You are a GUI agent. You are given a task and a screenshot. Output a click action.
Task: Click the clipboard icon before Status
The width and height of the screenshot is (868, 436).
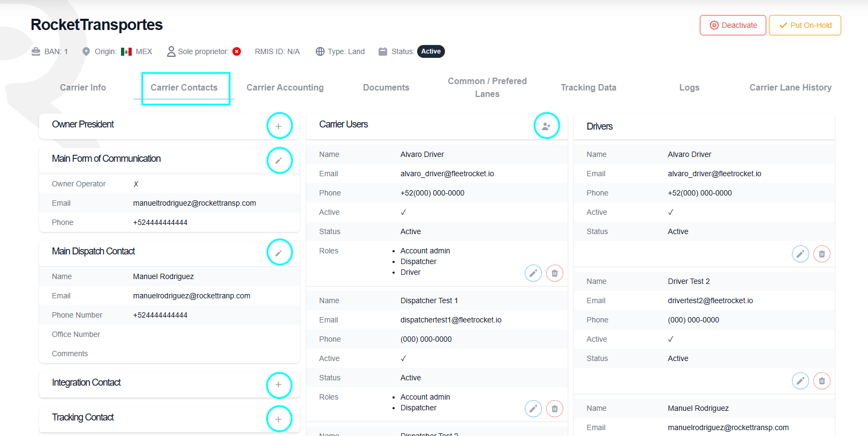tap(383, 51)
